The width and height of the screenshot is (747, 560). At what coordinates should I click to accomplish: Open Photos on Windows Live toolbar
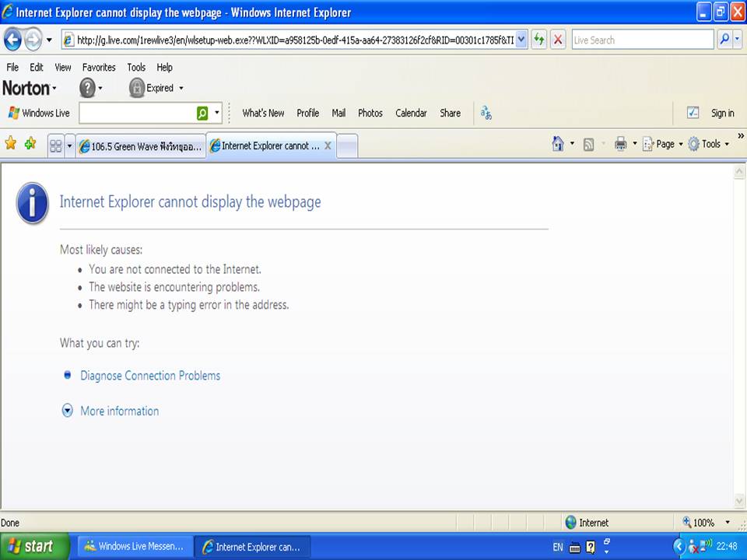pyautogui.click(x=370, y=113)
